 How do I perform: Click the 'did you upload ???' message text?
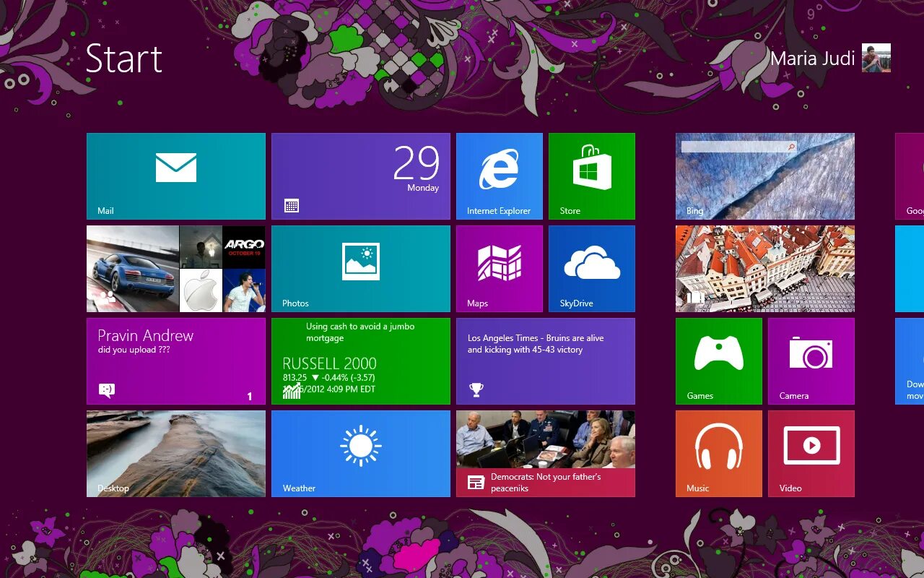point(134,350)
